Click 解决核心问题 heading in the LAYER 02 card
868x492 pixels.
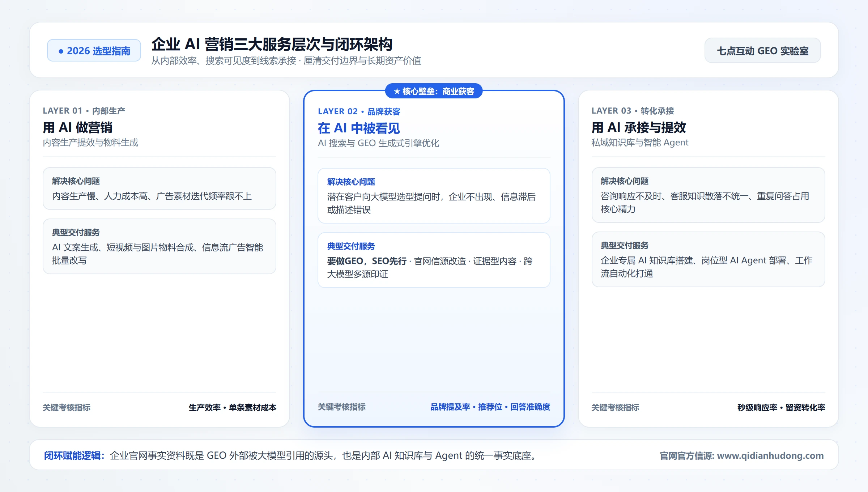[351, 182]
